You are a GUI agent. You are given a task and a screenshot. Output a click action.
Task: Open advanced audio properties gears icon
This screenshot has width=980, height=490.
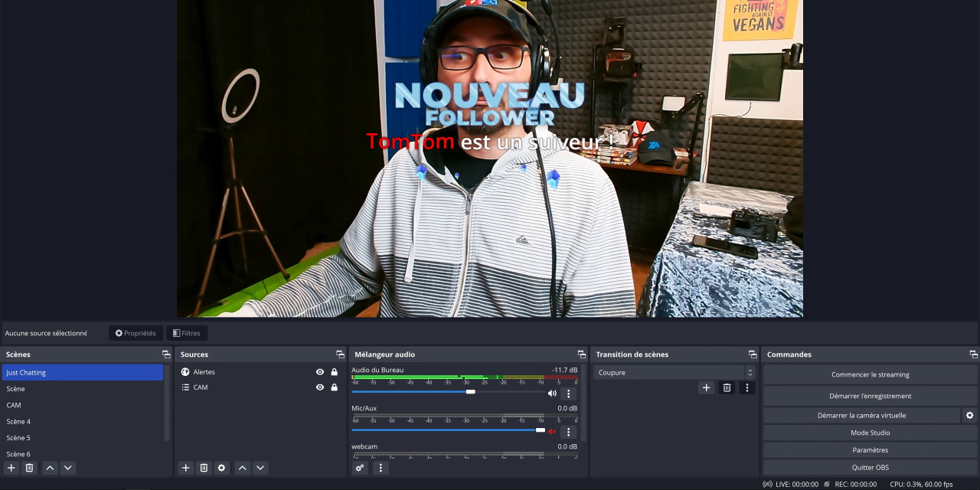click(x=360, y=468)
